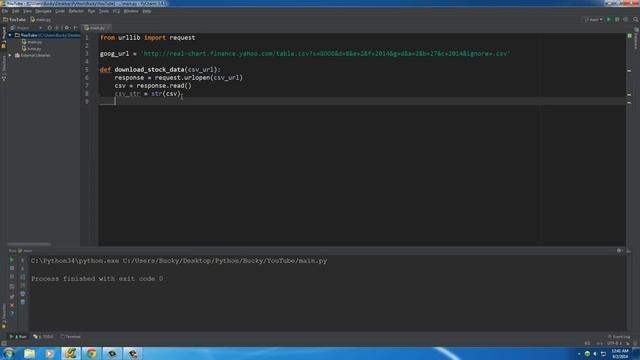Click main.py breadcrumb in navigation bar

(x=41, y=19)
